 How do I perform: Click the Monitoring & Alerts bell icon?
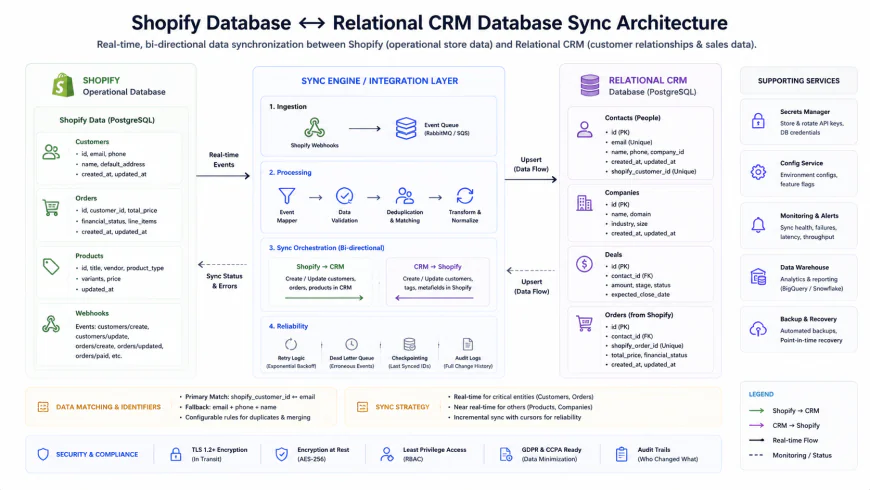758,225
